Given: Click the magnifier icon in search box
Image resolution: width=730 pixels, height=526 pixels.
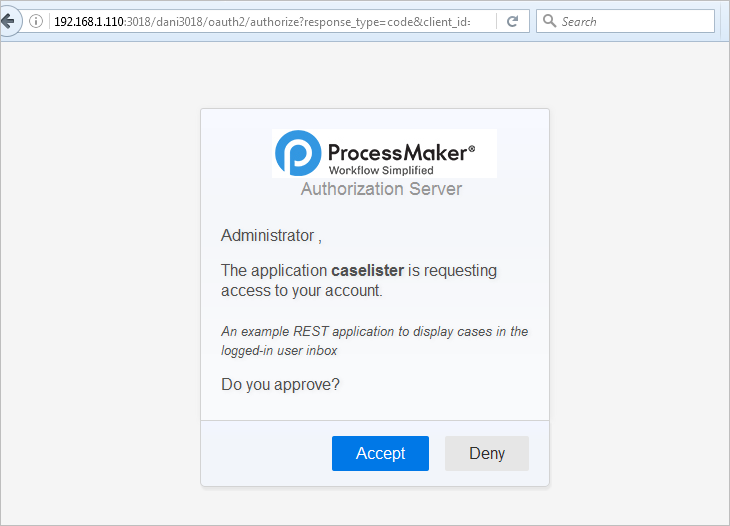Looking at the screenshot, I should 550,21.
